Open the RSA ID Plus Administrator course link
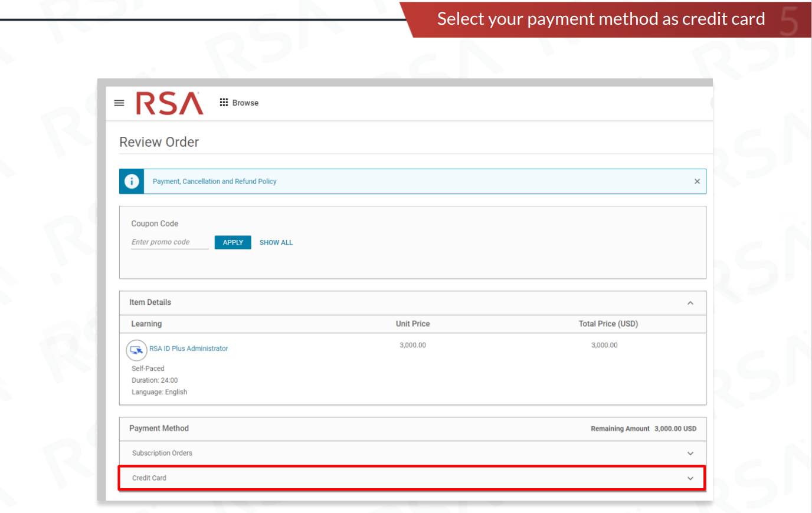This screenshot has width=812, height=513. pyautogui.click(x=188, y=348)
